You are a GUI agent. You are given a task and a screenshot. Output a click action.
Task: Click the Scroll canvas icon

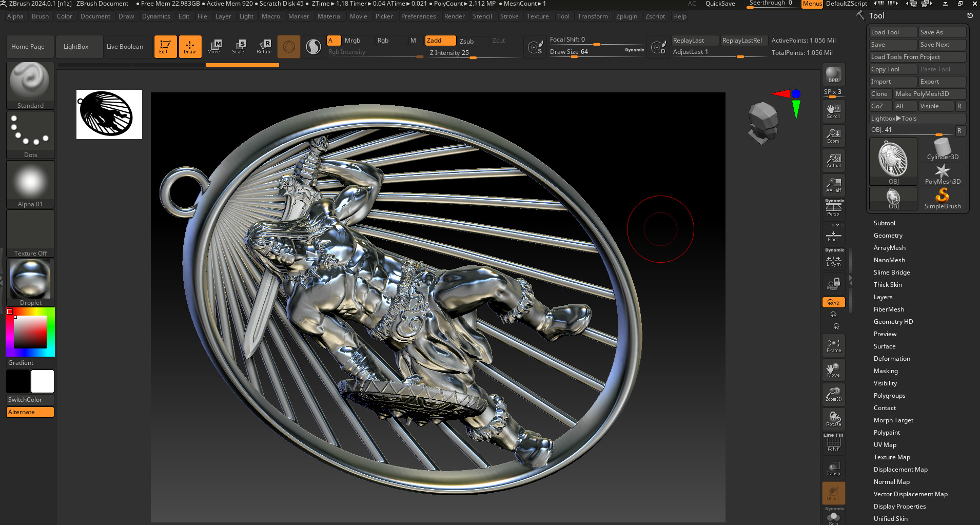point(833,111)
